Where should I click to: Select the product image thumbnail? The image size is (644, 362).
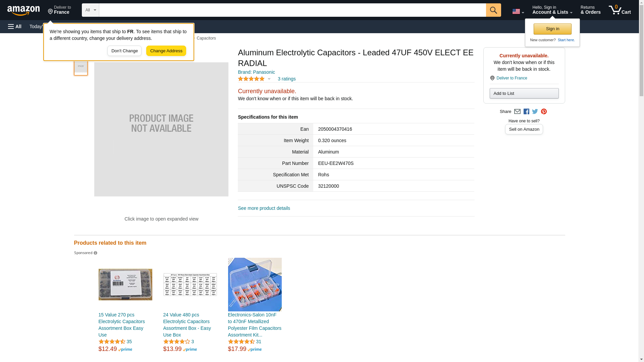pyautogui.click(x=81, y=66)
